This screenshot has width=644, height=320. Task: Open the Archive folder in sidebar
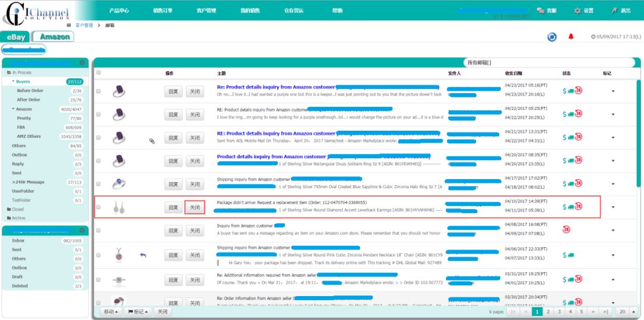tap(16, 218)
